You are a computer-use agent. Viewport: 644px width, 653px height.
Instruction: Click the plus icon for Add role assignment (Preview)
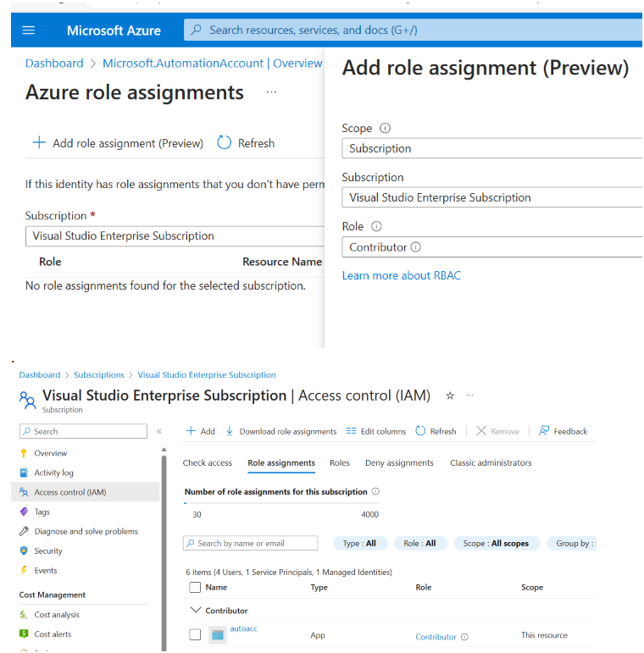pyautogui.click(x=39, y=142)
